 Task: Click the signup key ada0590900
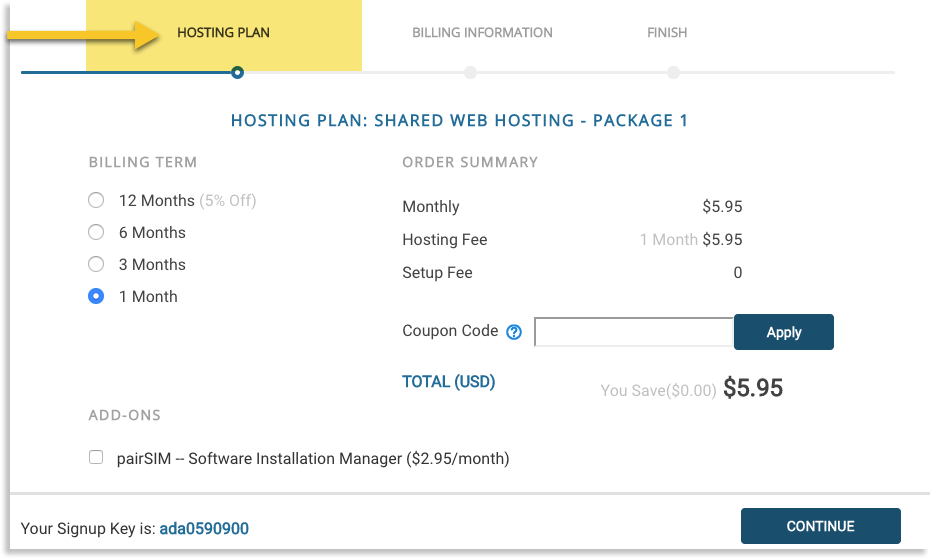[204, 528]
